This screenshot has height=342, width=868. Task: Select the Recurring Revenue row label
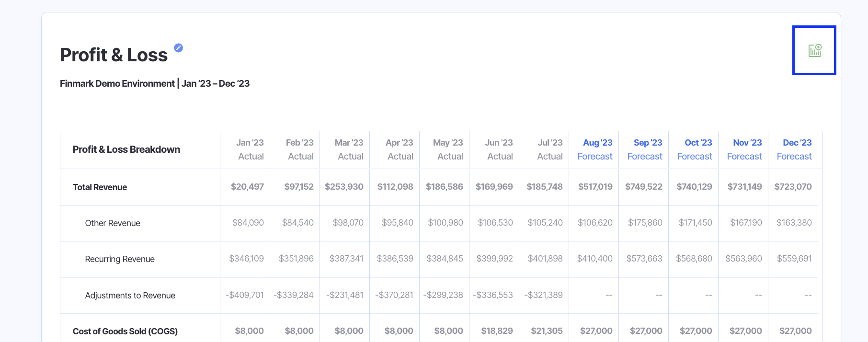pos(120,259)
